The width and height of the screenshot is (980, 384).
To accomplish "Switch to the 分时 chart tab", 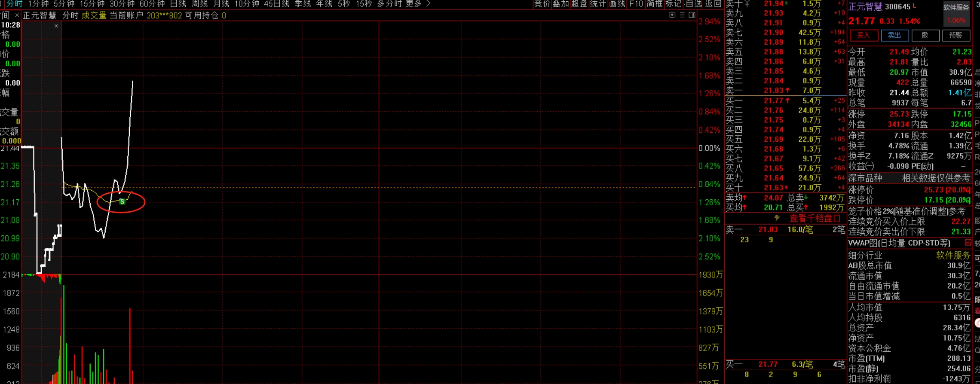I will coord(14,4).
